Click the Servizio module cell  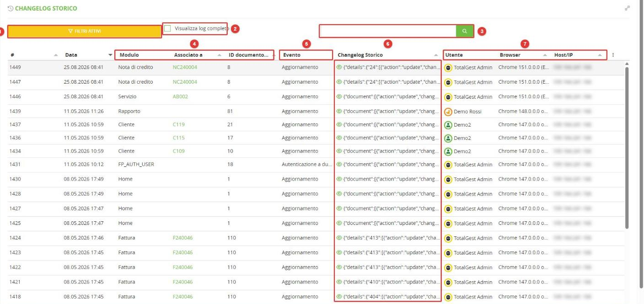click(x=128, y=97)
